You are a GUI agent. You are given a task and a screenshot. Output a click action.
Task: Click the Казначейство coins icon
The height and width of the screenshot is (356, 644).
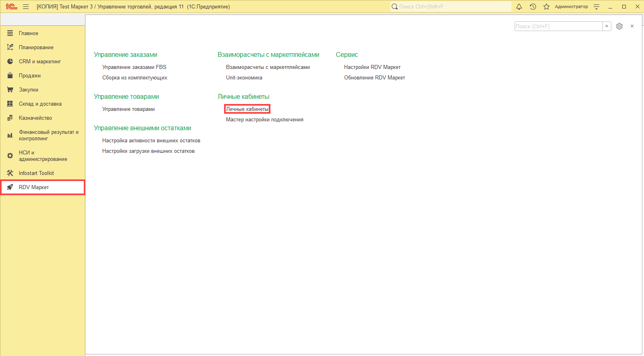(10, 118)
